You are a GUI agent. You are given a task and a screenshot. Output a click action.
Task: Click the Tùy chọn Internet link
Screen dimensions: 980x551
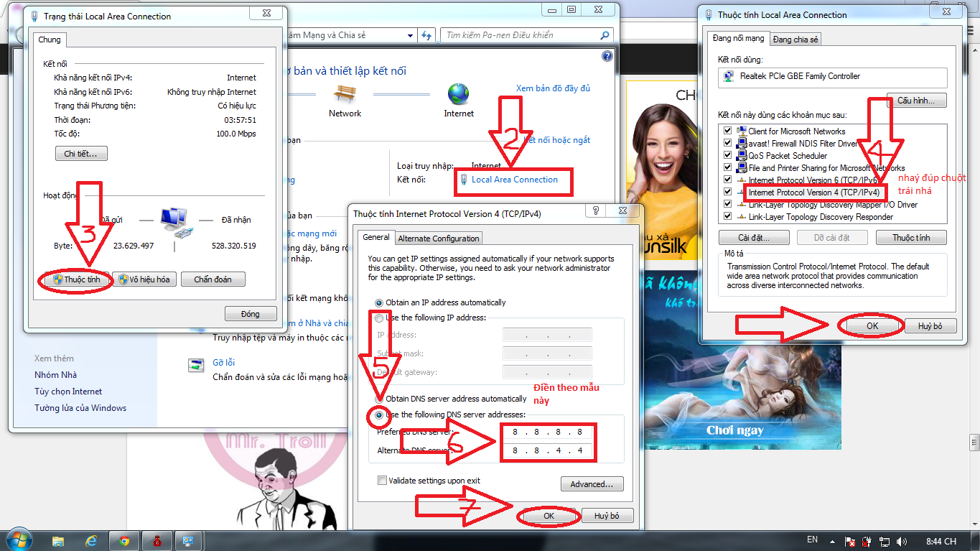coord(68,392)
